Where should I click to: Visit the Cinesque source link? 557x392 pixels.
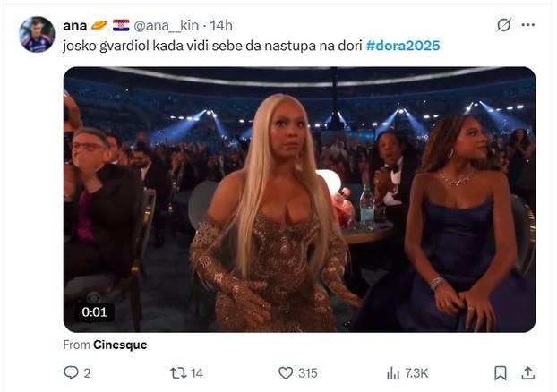pos(119,345)
